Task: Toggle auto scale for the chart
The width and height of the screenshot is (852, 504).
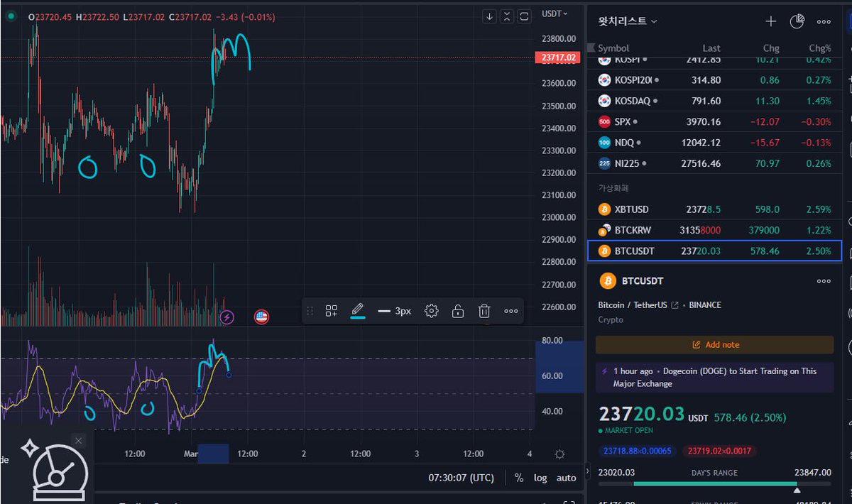Action: coord(566,478)
